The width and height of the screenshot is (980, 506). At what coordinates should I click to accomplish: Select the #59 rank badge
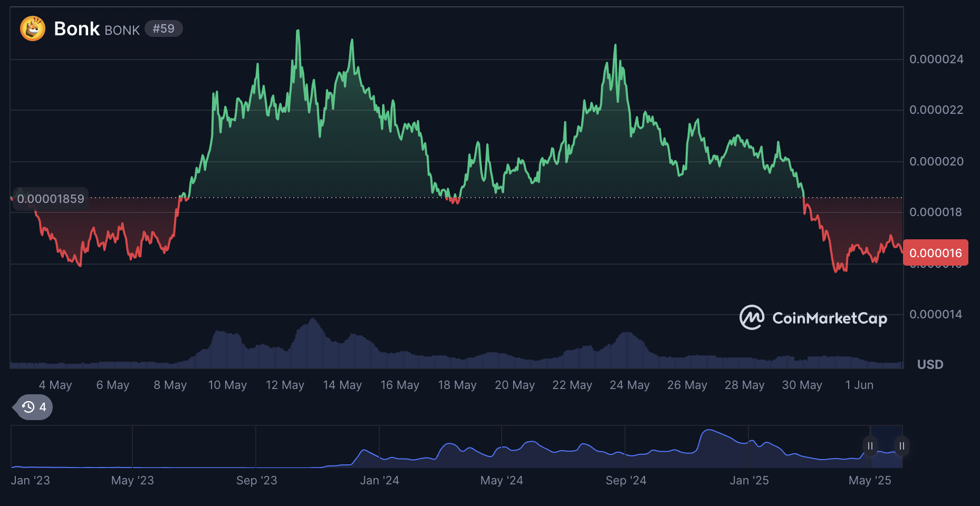(164, 29)
